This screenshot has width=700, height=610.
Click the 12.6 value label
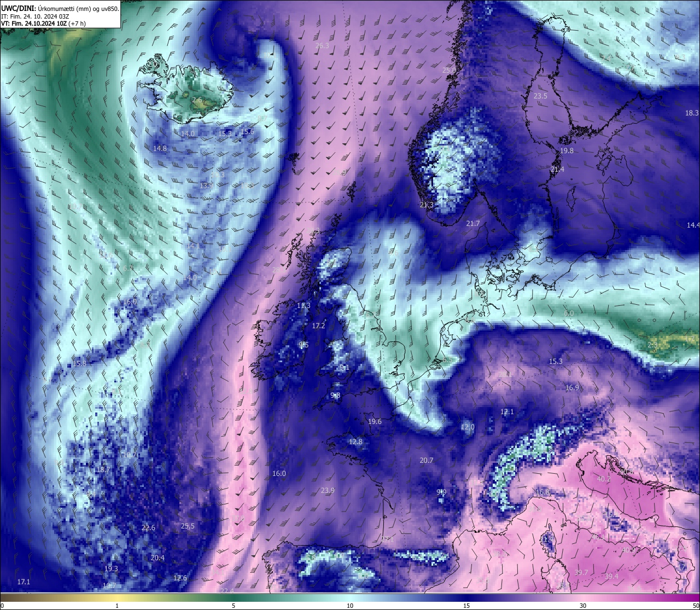(x=180, y=578)
